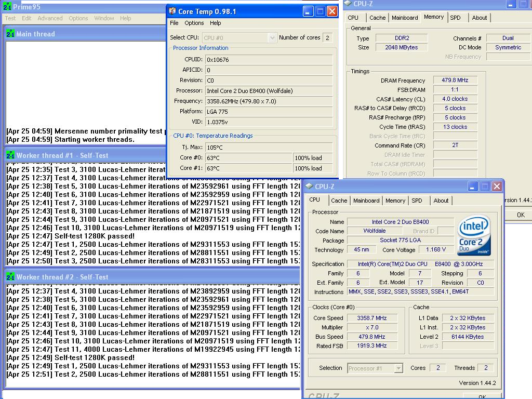The width and height of the screenshot is (532, 399).
Task: Switch to Cache tab in back CPU-Z window
Action: [377, 18]
